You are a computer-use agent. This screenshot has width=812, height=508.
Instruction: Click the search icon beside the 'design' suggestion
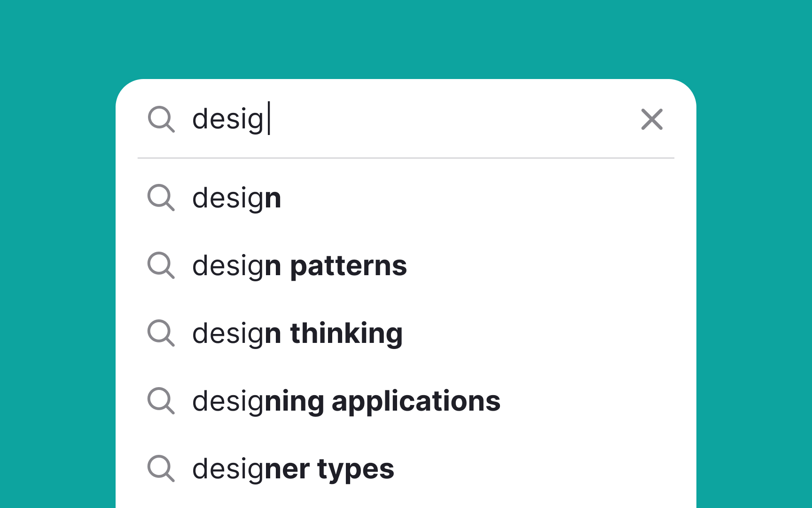tap(161, 199)
